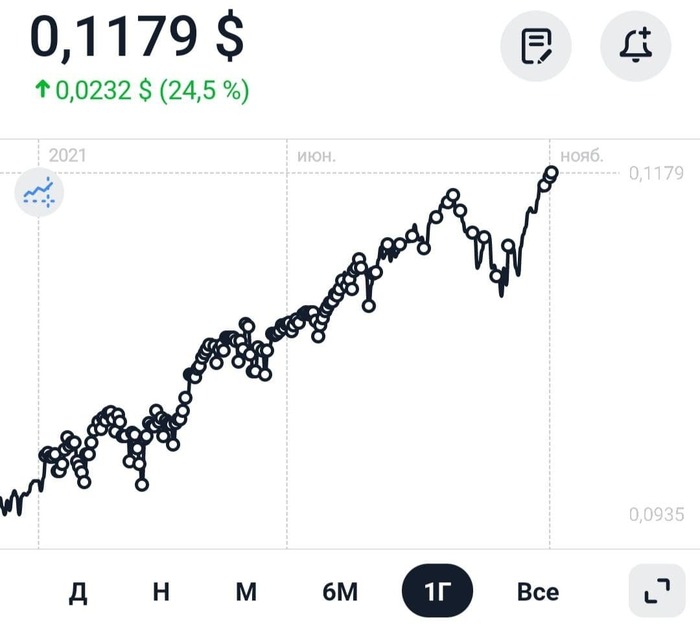This screenshot has height=627, width=700.
Task: Switch to the Д (day) period
Action: 78,592
